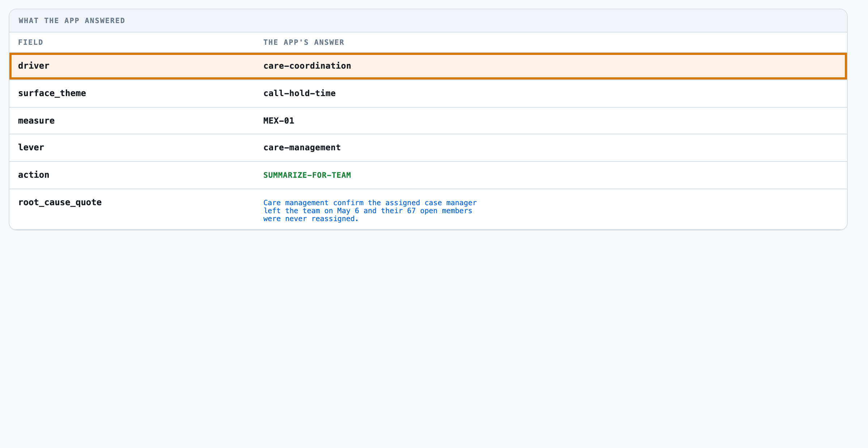Click the 'left the team on May 6' line
Screen dimensions: 868x448
(368, 211)
